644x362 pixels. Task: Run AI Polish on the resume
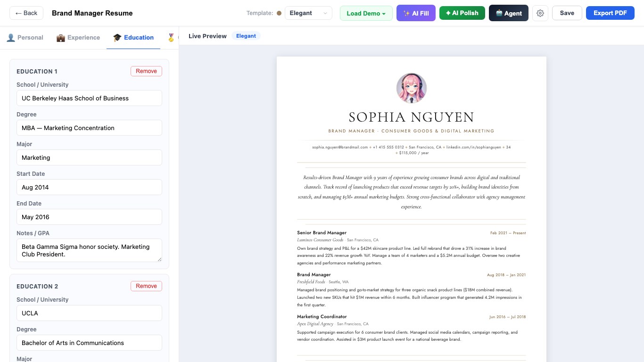(x=462, y=13)
